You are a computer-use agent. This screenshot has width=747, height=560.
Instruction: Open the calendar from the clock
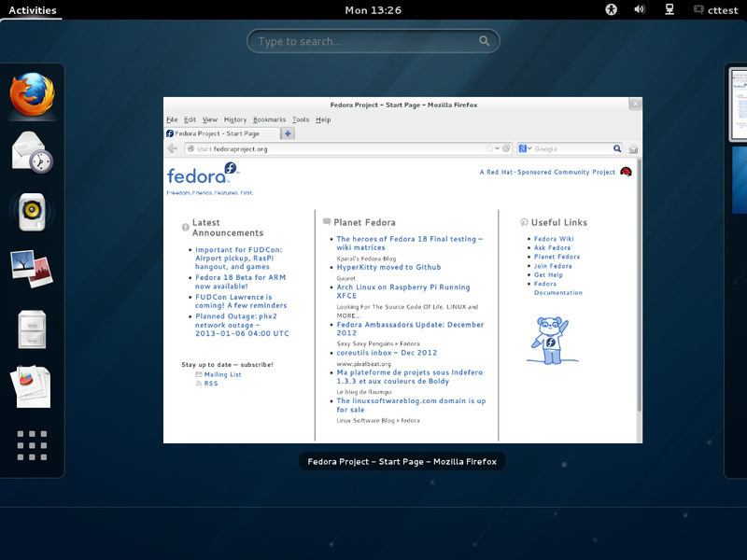pyautogui.click(x=373, y=10)
